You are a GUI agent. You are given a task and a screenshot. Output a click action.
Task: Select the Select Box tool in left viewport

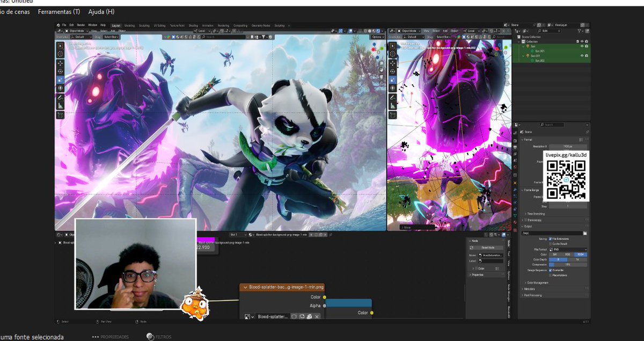[x=60, y=46]
